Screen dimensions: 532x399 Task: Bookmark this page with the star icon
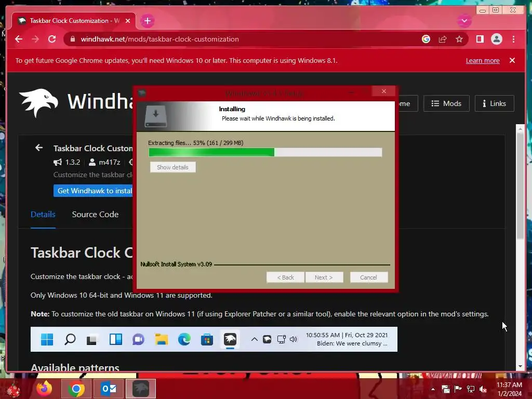tap(459, 39)
